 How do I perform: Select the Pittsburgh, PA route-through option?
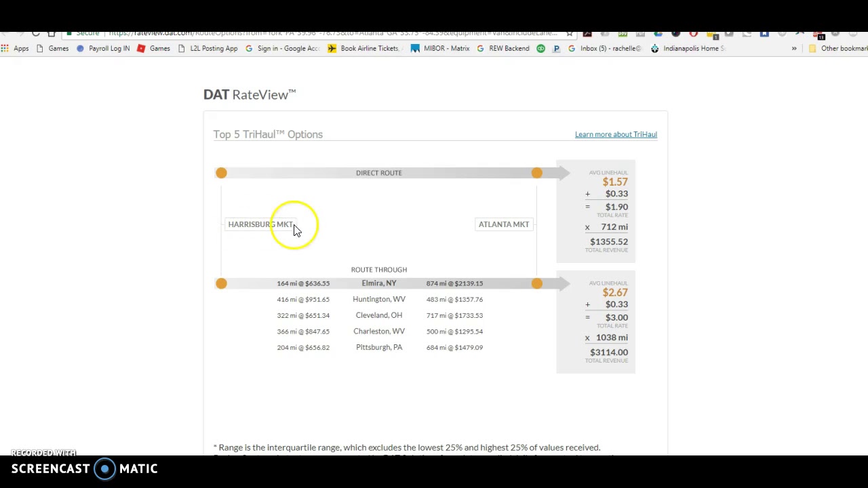pos(379,347)
